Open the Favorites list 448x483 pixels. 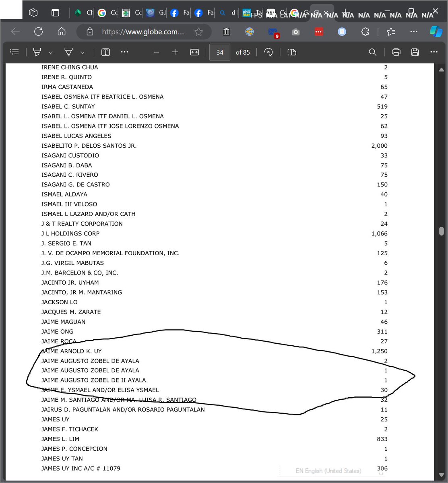point(390,31)
